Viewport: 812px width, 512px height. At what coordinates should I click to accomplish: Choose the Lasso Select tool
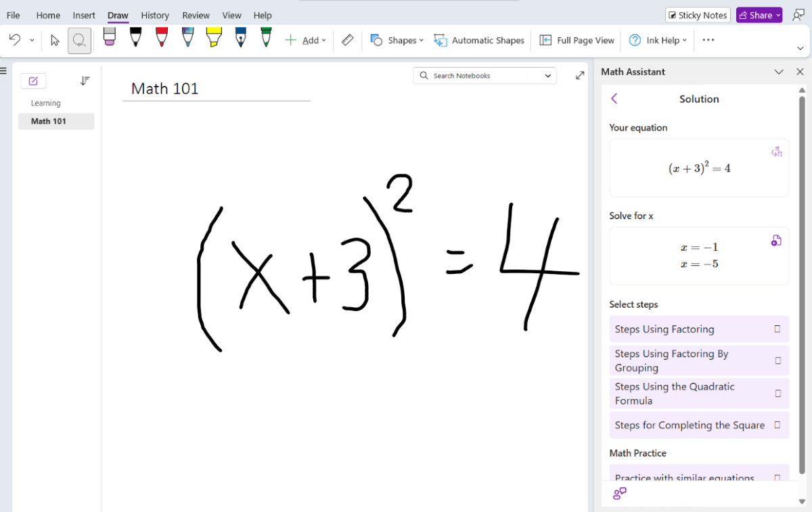coord(79,41)
